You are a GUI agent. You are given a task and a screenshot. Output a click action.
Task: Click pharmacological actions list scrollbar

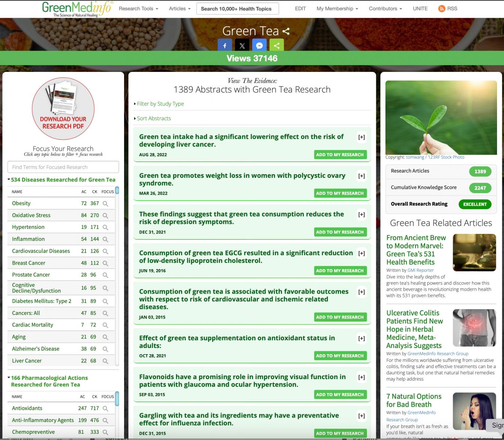coord(117,399)
